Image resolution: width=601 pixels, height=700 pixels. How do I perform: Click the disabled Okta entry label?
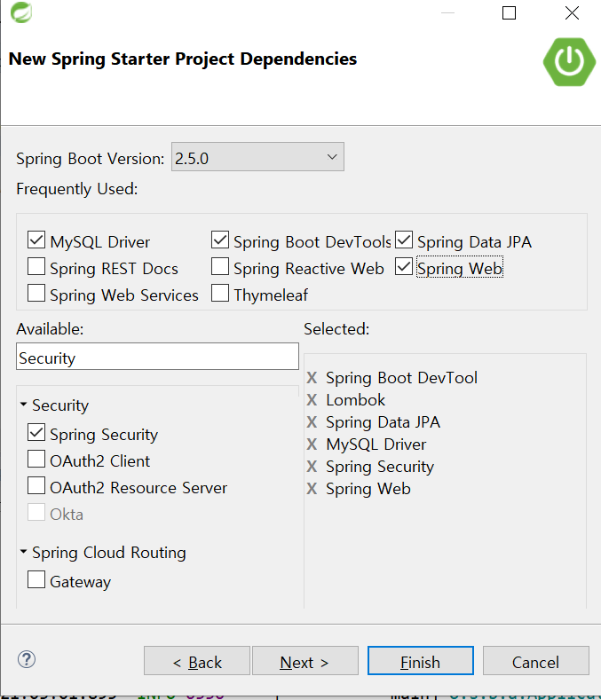tap(66, 515)
